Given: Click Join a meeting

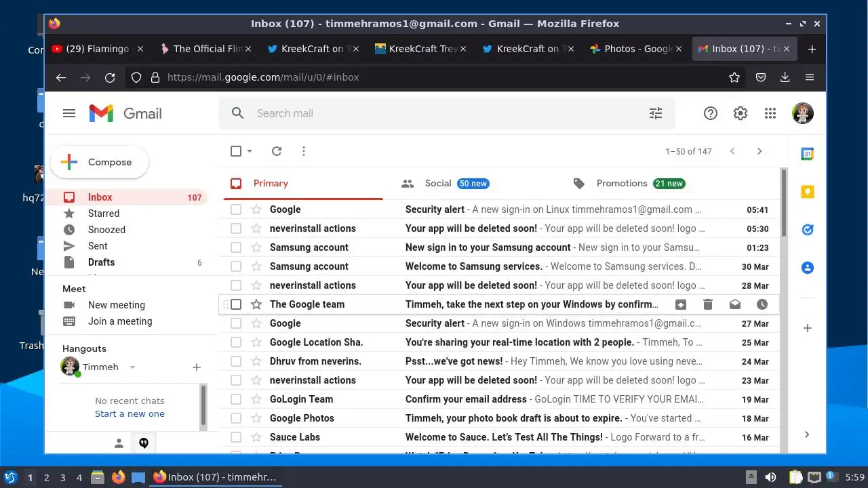Looking at the screenshot, I should [120, 321].
